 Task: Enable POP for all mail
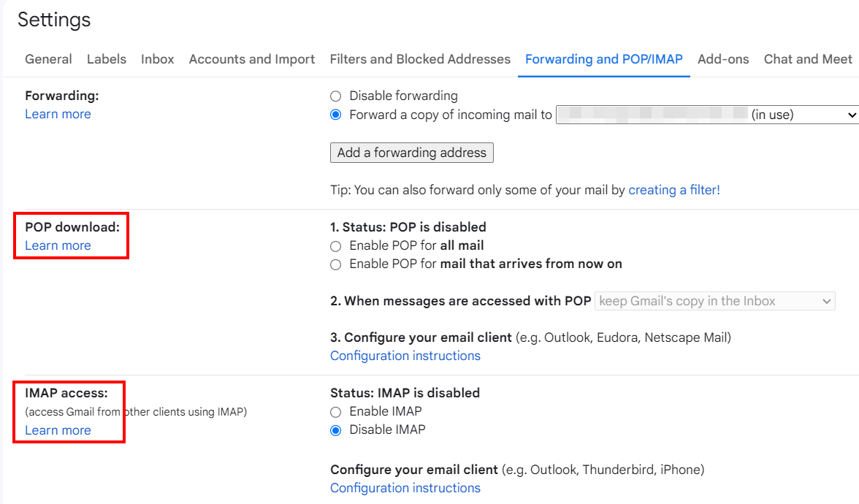coord(336,246)
